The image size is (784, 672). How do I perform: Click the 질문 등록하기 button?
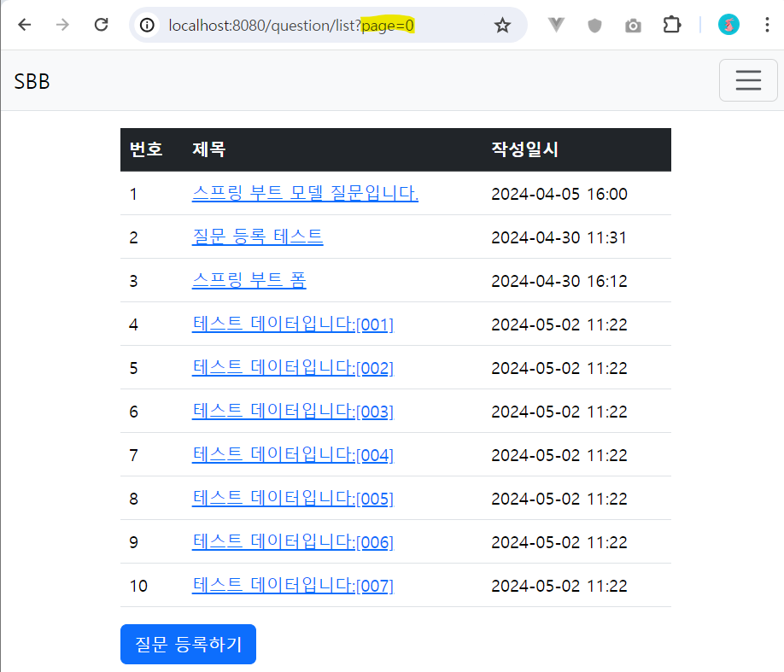click(x=188, y=644)
